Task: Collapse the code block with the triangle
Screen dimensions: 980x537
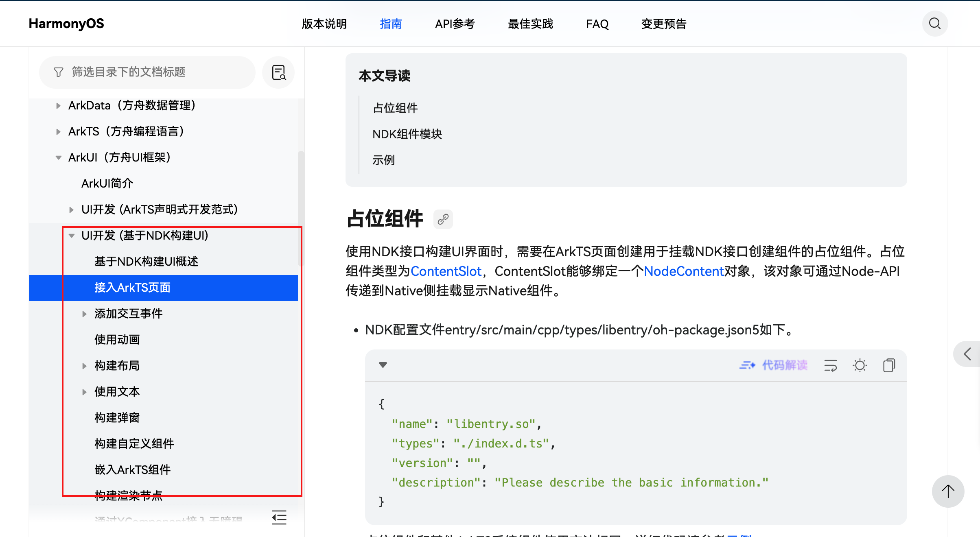Action: pyautogui.click(x=383, y=365)
